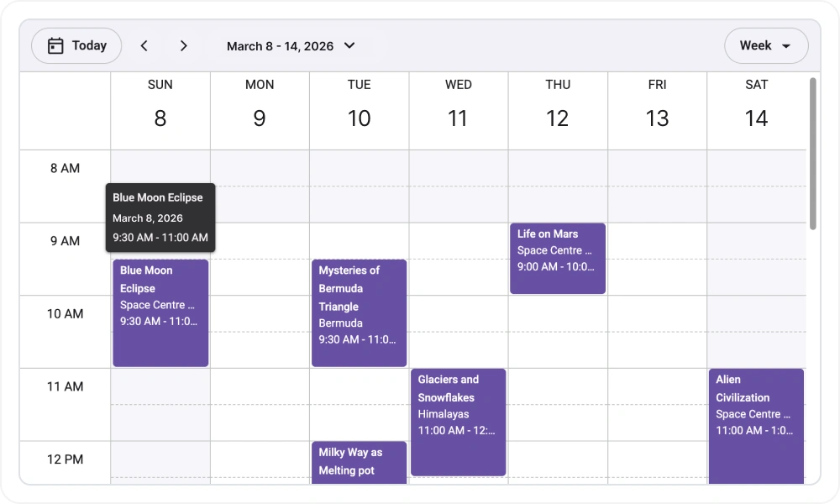Click the SUN 8 day header
The height and width of the screenshot is (504, 840).
160,105
